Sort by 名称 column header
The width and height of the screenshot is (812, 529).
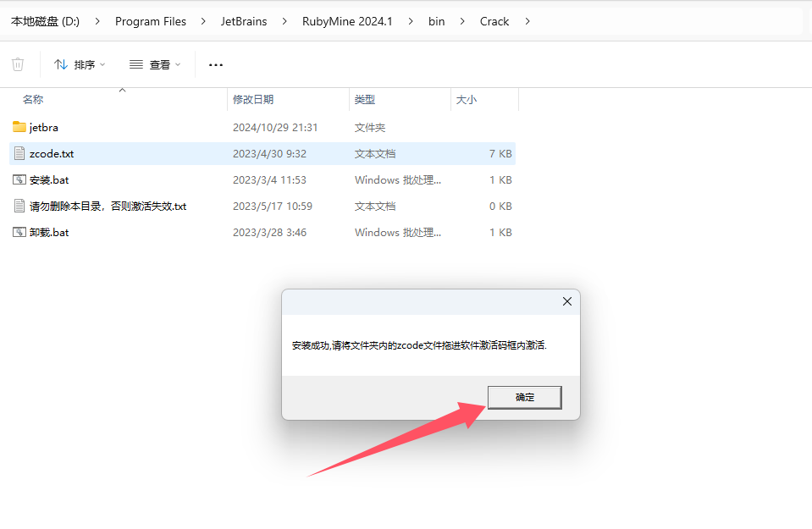pos(33,99)
